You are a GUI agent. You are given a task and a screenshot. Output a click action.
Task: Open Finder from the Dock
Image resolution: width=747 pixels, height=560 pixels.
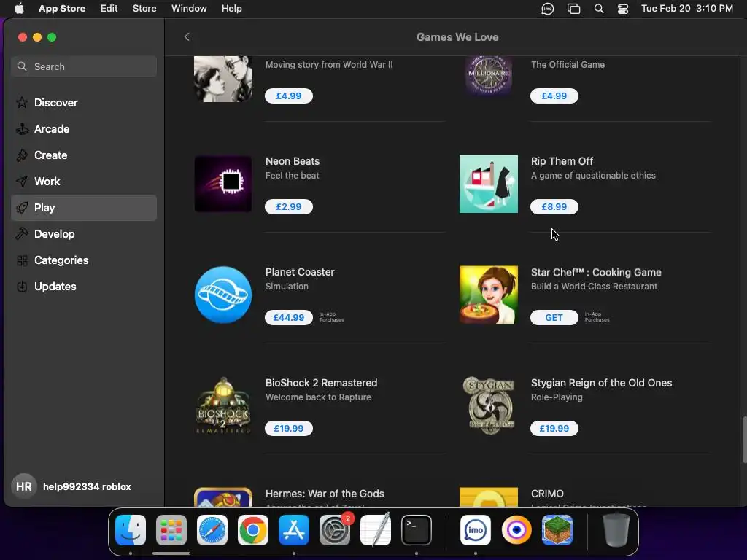point(131,530)
